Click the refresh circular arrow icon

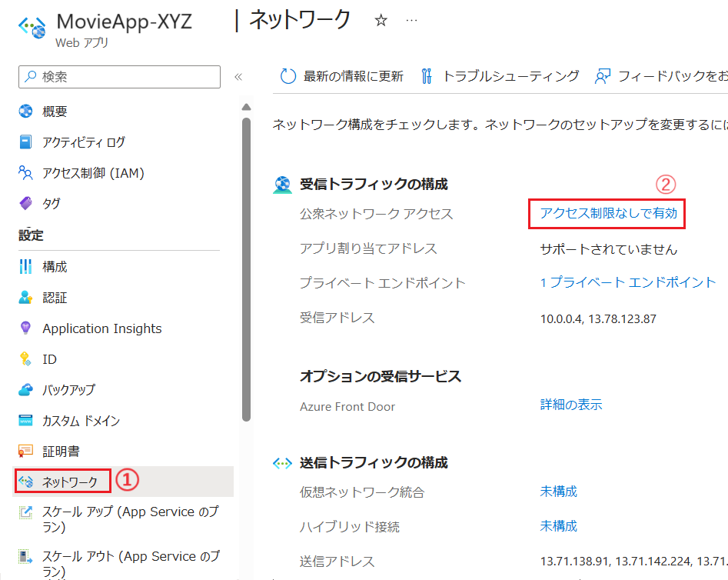click(x=288, y=76)
